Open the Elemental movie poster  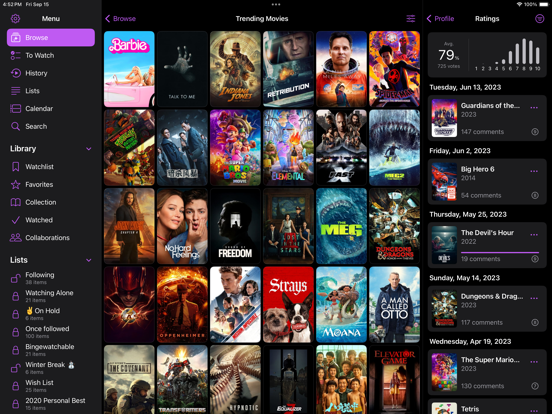click(288, 148)
